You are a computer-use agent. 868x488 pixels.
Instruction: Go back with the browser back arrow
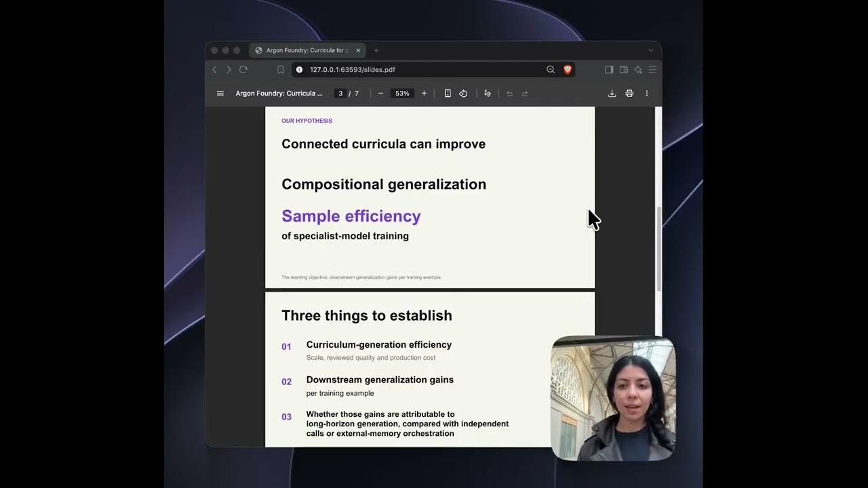(x=214, y=69)
